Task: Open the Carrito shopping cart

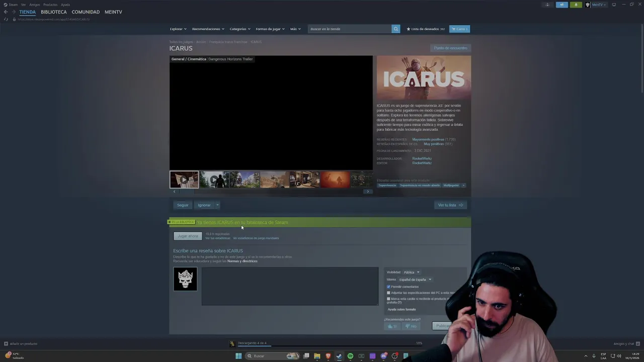Action: [459, 29]
